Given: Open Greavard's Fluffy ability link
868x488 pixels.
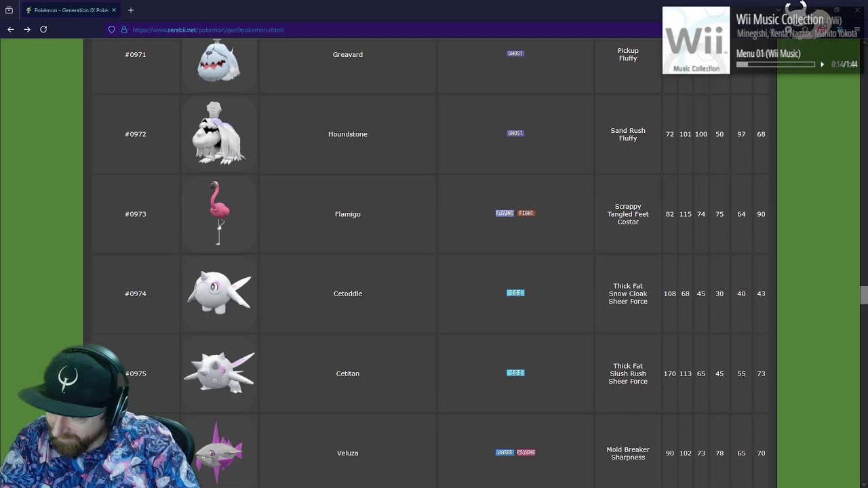Looking at the screenshot, I should point(628,58).
